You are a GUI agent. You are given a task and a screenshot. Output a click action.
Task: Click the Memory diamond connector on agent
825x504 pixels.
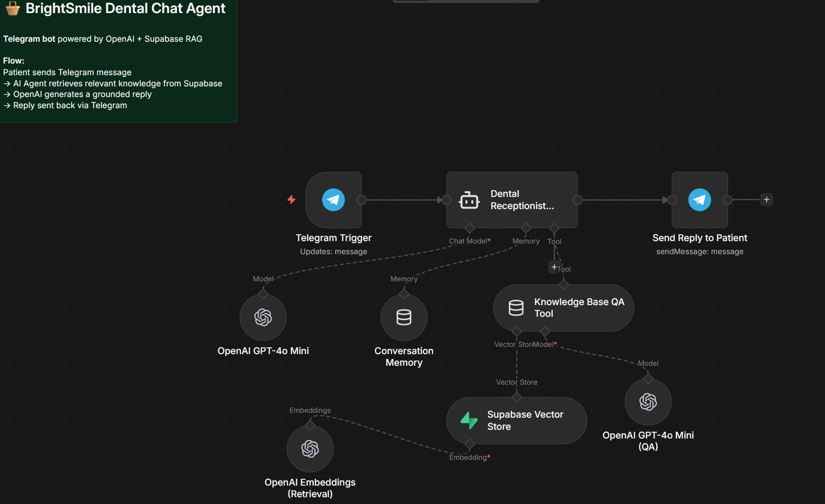click(526, 228)
